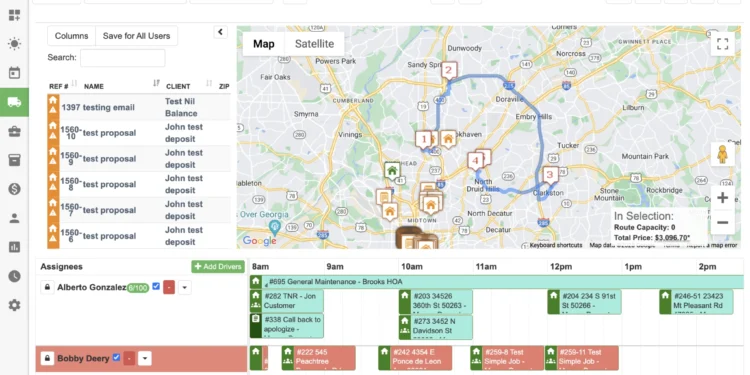Open Street View pegman on map
The height and width of the screenshot is (375, 750).
(722, 154)
